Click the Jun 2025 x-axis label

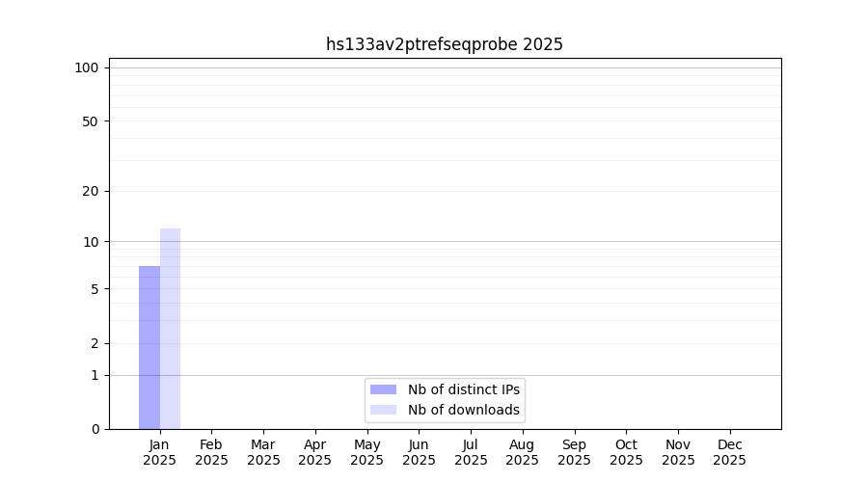tap(419, 452)
